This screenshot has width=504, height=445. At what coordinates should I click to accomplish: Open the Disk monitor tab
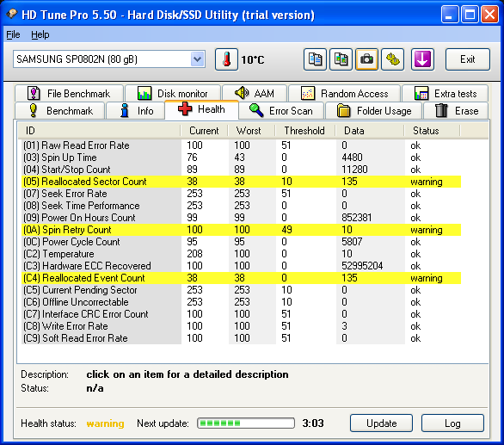[173, 94]
